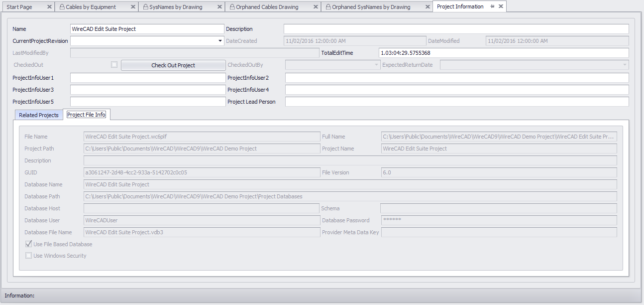Viewport: 644px width, 305px height.
Task: Click the GUID field
Action: click(x=202, y=172)
